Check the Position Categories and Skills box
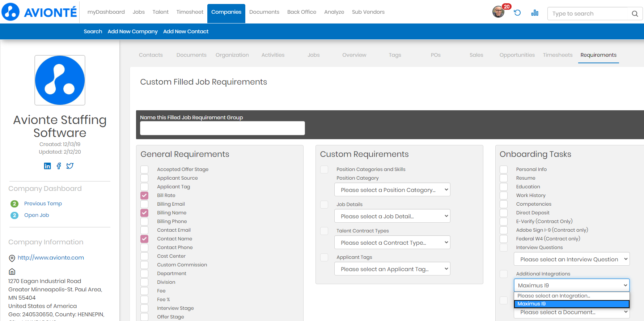 324,170
